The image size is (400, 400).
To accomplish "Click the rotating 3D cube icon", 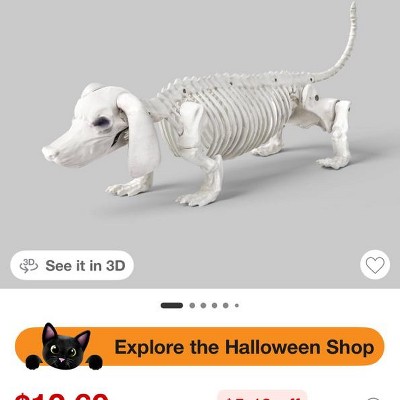I will click(28, 265).
